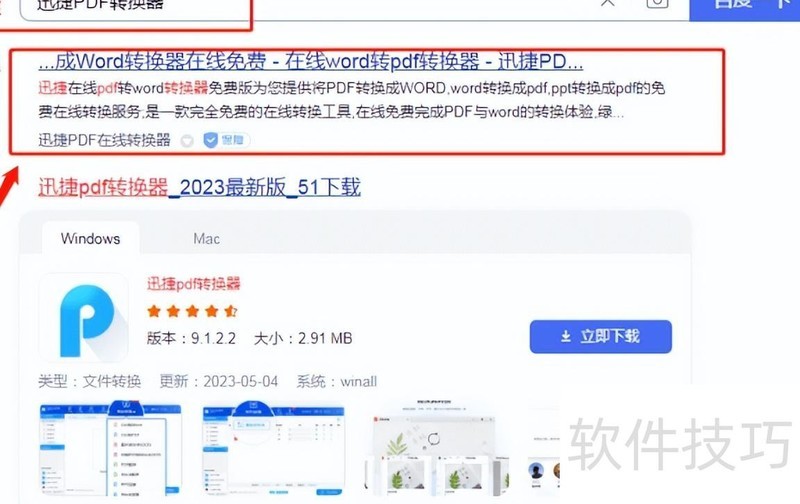
Task: Click the 保障 shield badge
Action: pyautogui.click(x=226, y=140)
